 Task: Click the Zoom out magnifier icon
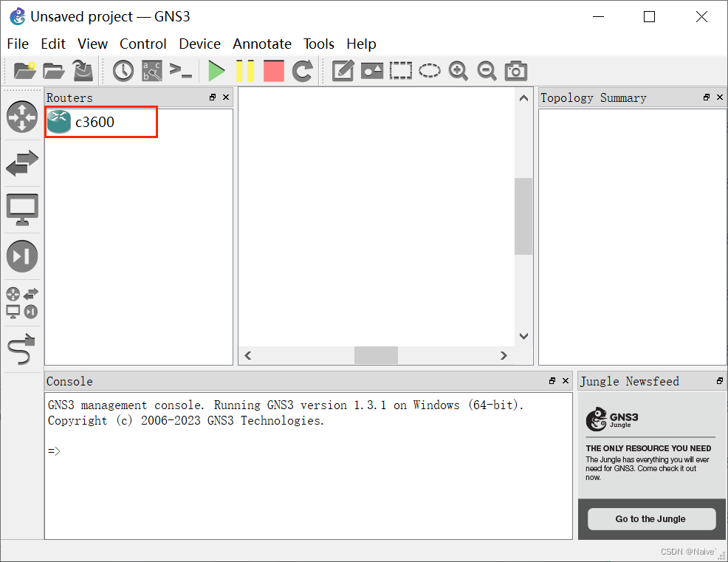click(x=487, y=71)
